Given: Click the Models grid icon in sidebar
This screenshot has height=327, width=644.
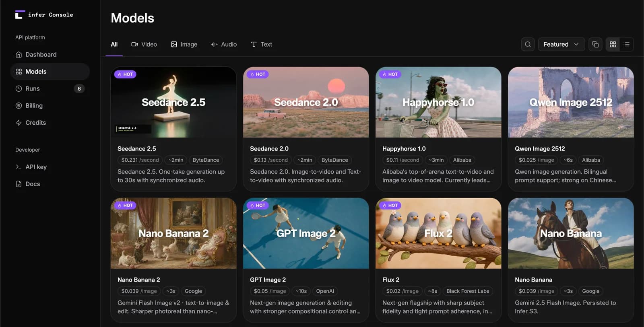Looking at the screenshot, I should 19,72.
